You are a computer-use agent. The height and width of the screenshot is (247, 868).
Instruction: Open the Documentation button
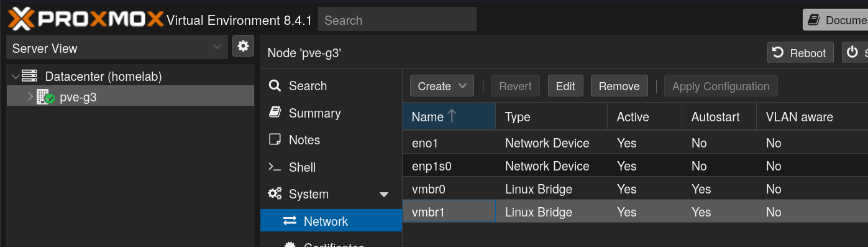[836, 20]
